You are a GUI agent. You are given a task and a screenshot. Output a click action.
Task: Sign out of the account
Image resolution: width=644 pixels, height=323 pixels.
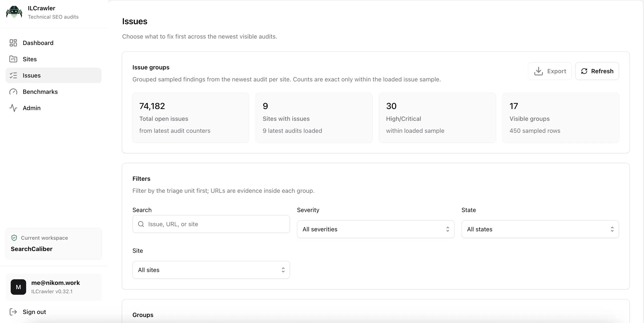pos(53,312)
